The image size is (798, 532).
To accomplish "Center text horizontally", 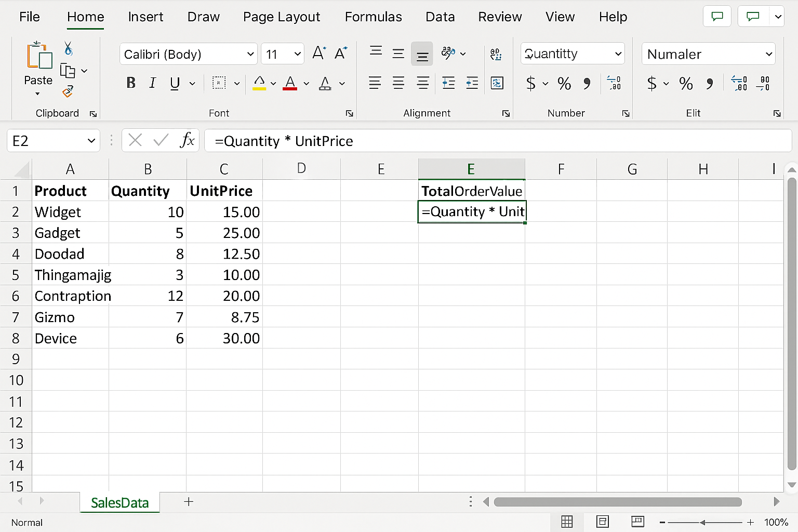I will point(398,83).
